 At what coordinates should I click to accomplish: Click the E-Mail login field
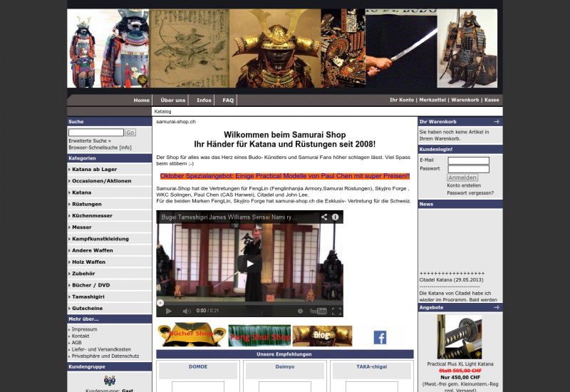pos(468,160)
